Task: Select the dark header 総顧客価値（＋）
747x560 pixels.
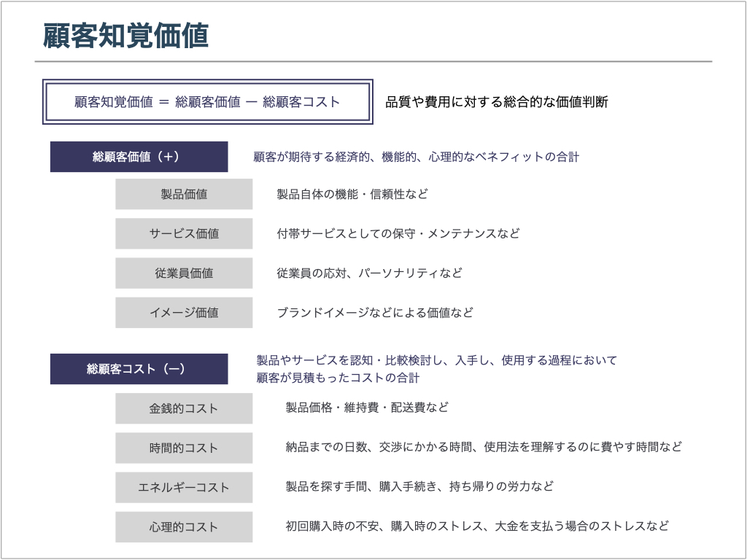Action: coord(139,157)
